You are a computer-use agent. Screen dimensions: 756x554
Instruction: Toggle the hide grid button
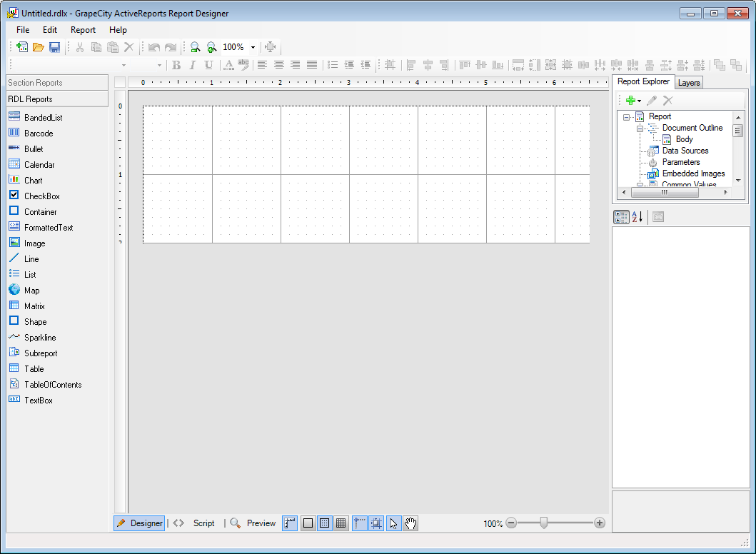(x=308, y=523)
